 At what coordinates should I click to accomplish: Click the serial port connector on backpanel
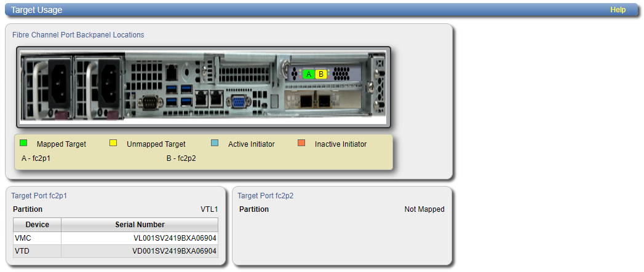pyautogui.click(x=149, y=103)
